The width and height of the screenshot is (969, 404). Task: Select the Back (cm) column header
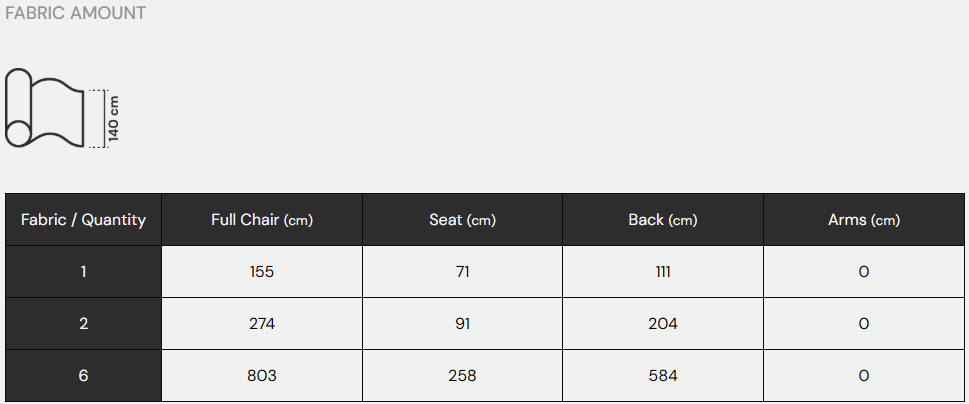pos(663,220)
